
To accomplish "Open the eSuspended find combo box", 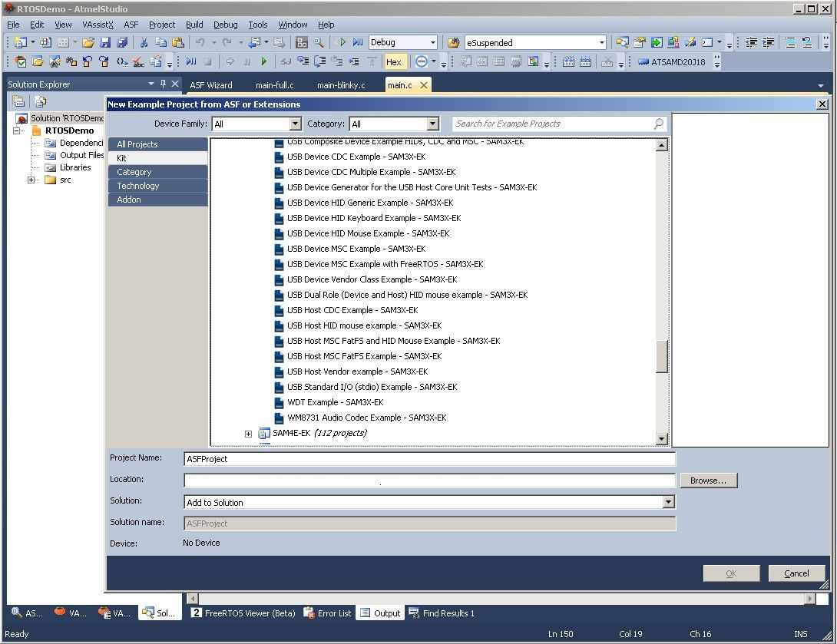I will point(601,43).
